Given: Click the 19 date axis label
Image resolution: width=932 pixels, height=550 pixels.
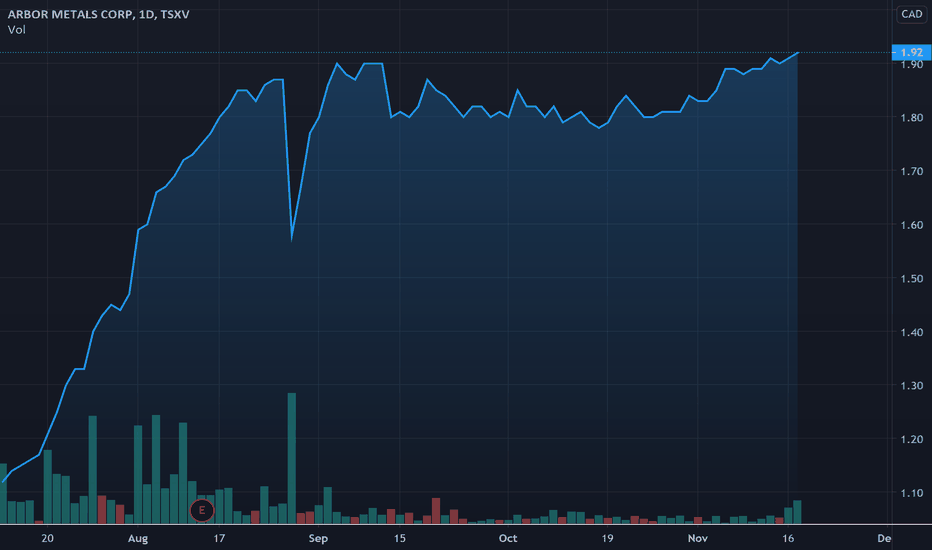Looking at the screenshot, I should pos(607,539).
